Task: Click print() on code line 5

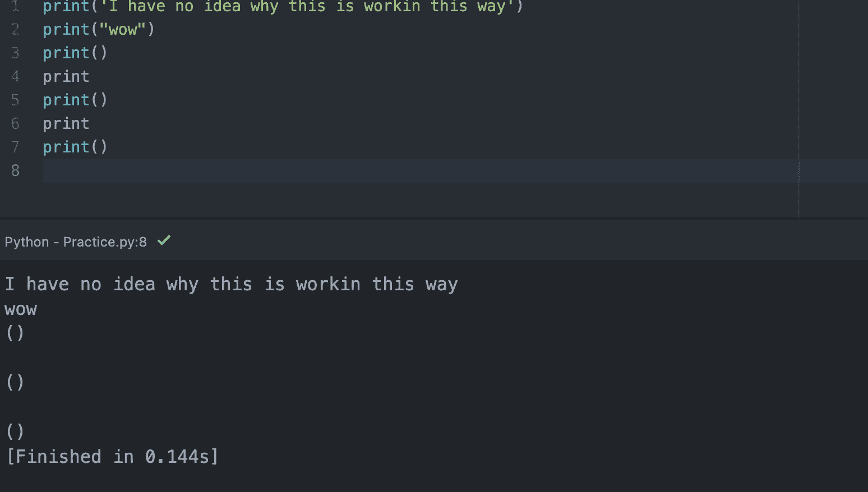Action: point(75,100)
